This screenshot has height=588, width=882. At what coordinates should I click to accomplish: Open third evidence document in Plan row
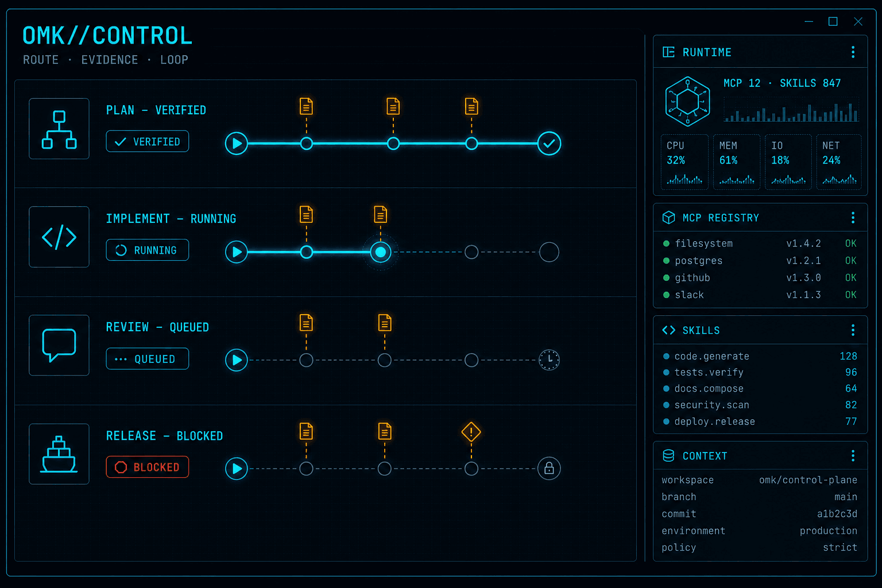(x=471, y=106)
